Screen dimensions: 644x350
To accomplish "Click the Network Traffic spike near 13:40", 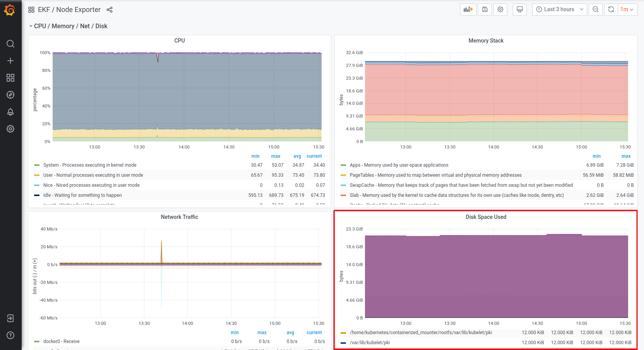I will [x=161, y=251].
